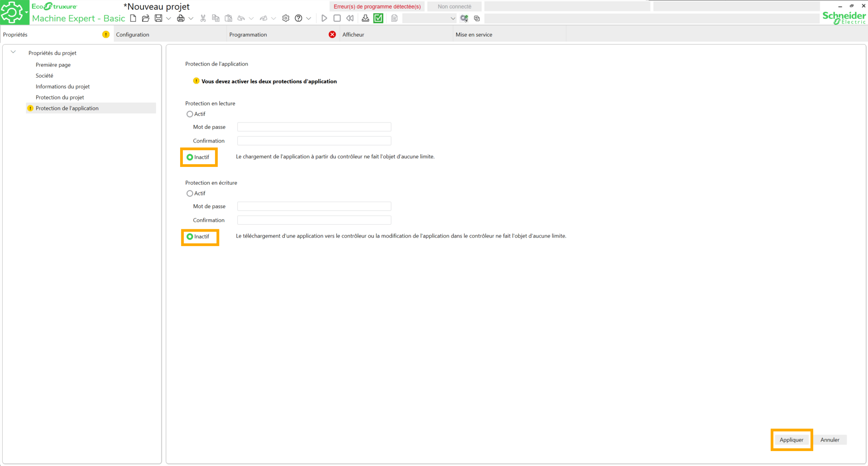Click the Appliquer button
Viewport: 868px width, 466px height.
tap(791, 440)
